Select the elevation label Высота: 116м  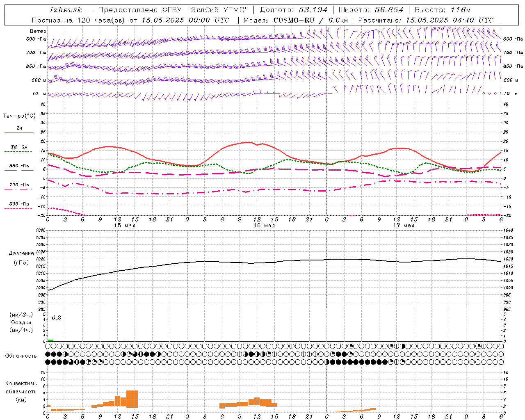click(x=443, y=10)
